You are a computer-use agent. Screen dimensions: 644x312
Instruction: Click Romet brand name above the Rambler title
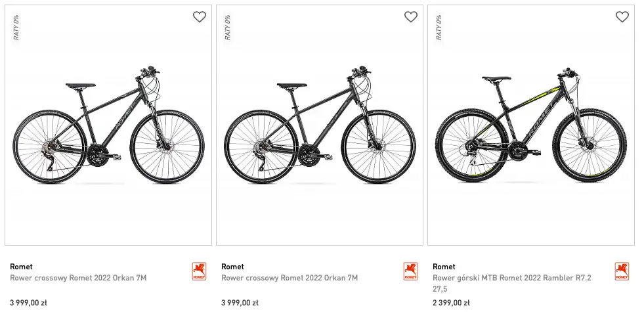(x=444, y=267)
